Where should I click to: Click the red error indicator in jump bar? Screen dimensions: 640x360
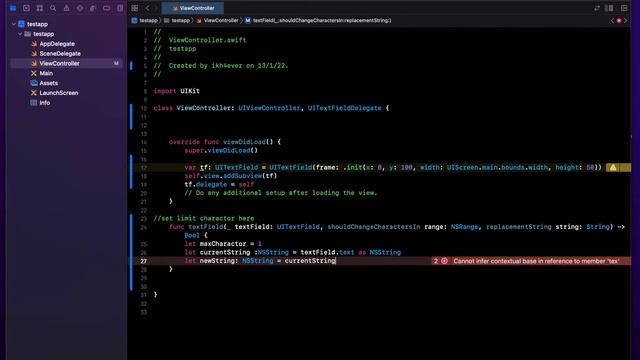(x=619, y=20)
